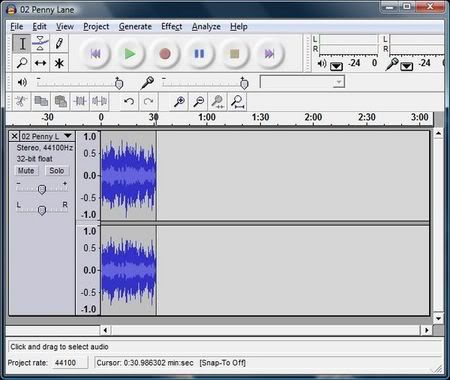Select the Time Shift arrows tool
450x380 pixels.
click(x=40, y=63)
